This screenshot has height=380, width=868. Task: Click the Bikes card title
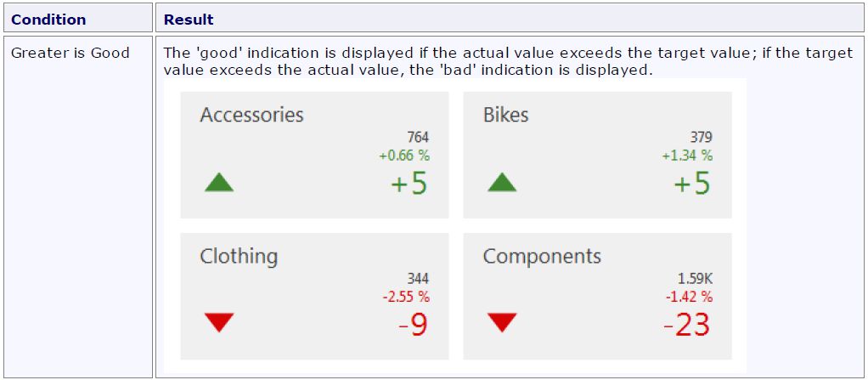(x=505, y=115)
